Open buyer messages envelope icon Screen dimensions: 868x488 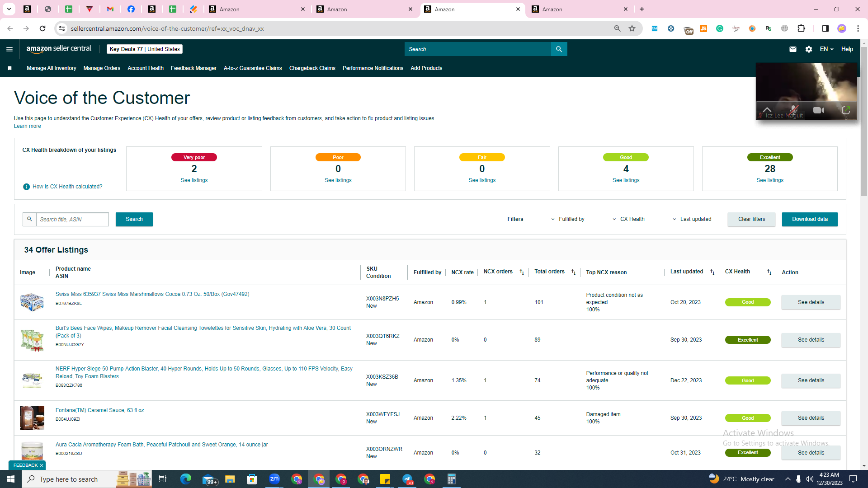coord(793,49)
